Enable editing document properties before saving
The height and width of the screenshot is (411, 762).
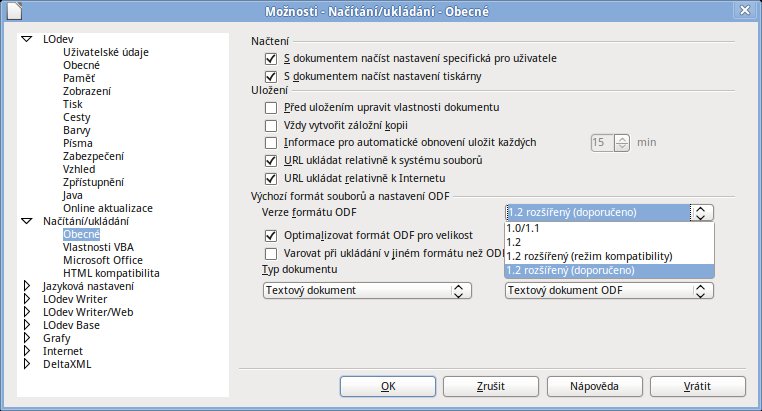[x=271, y=108]
